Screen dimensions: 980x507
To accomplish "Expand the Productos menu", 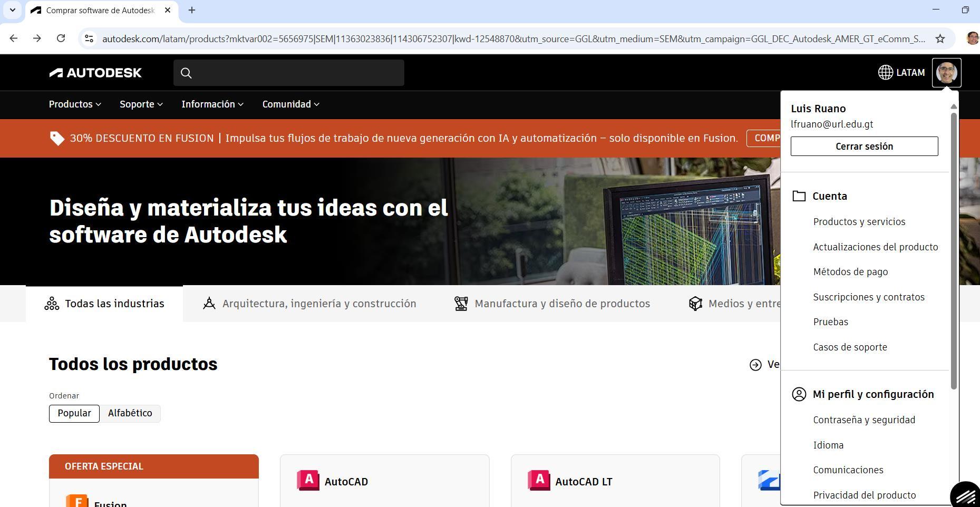I will pyautogui.click(x=75, y=104).
